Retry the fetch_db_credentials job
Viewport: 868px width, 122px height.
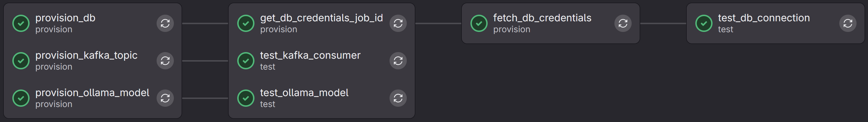click(x=623, y=23)
